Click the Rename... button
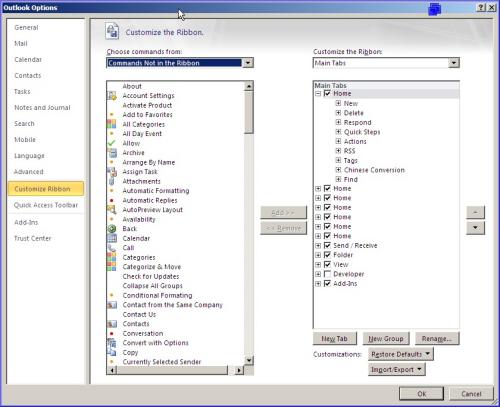 click(x=437, y=339)
